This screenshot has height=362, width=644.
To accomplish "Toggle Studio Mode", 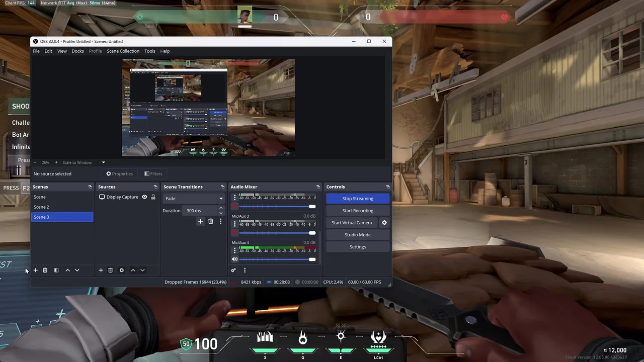I will point(358,235).
